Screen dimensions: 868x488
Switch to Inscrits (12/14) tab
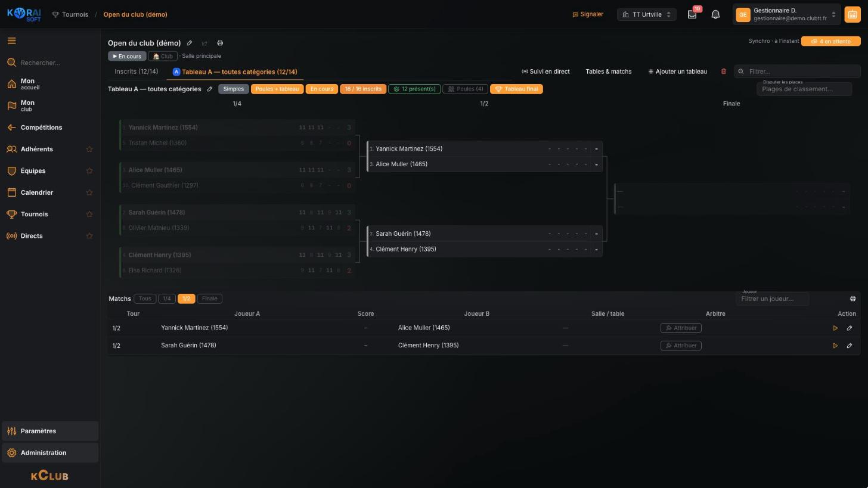coord(137,72)
